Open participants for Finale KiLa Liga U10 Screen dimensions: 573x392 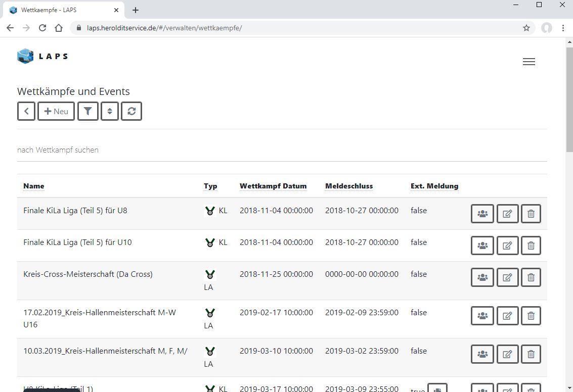coord(482,246)
